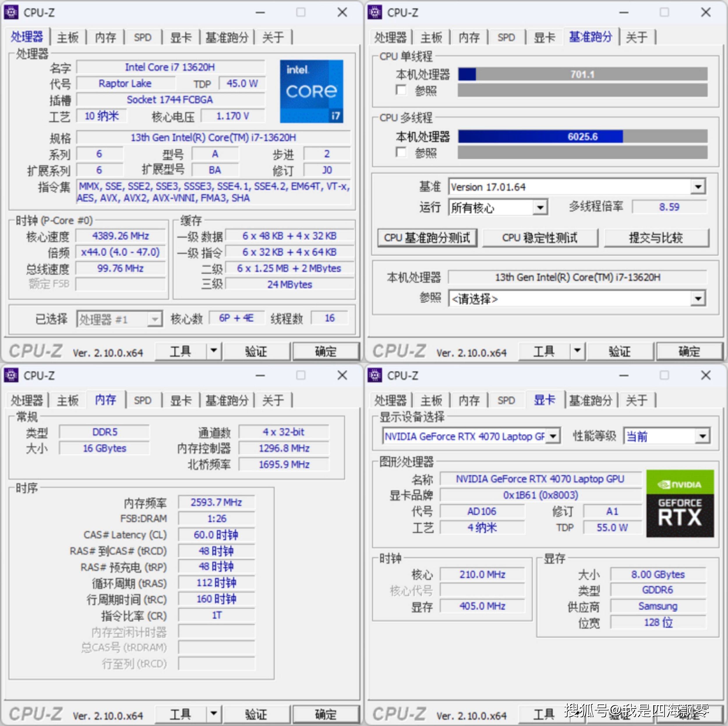Open the 基准 Version 17.01.64 dropdown

pos(698,186)
